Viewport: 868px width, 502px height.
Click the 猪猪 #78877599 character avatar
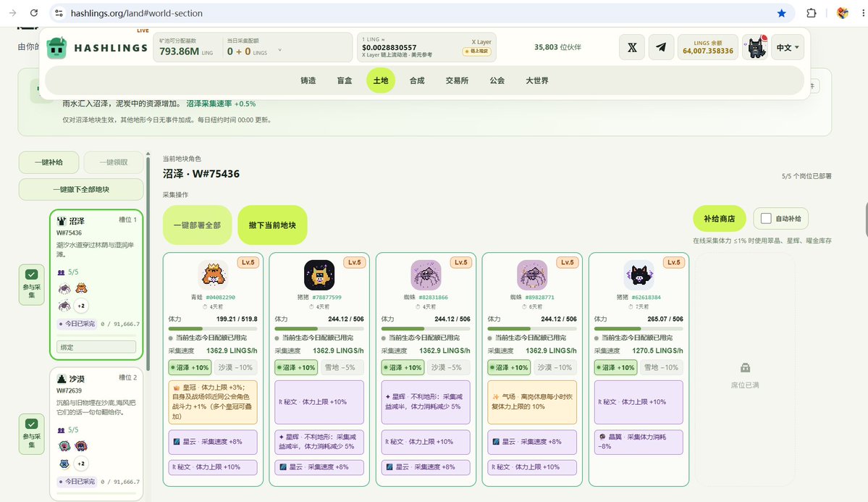(x=319, y=275)
